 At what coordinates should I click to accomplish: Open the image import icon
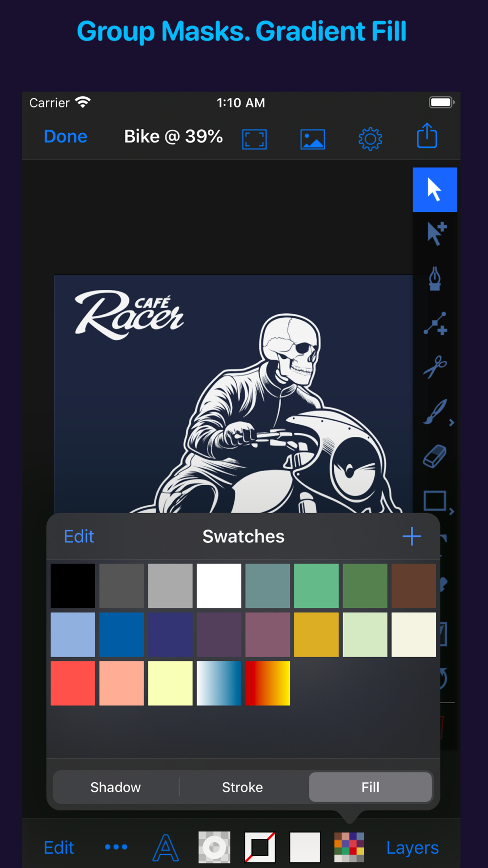tap(312, 139)
